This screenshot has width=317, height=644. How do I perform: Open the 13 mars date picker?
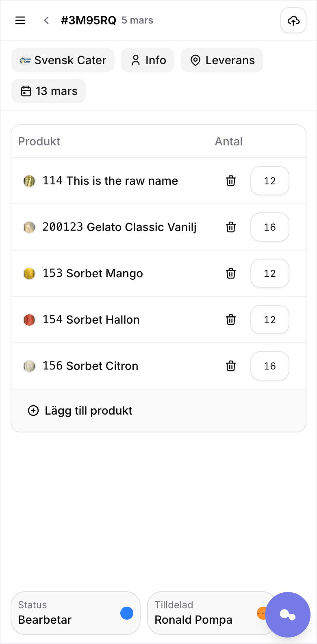tap(49, 91)
